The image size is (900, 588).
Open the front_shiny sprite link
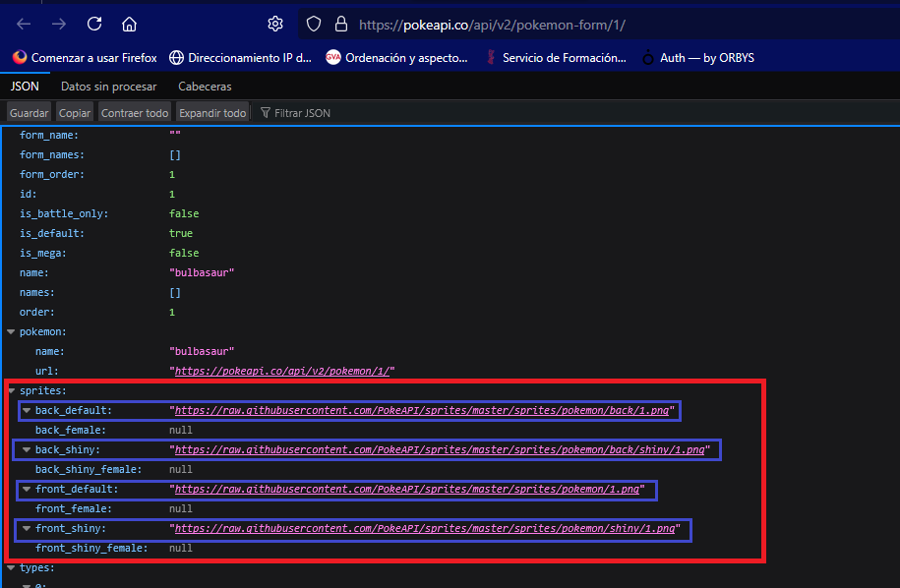pos(425,528)
